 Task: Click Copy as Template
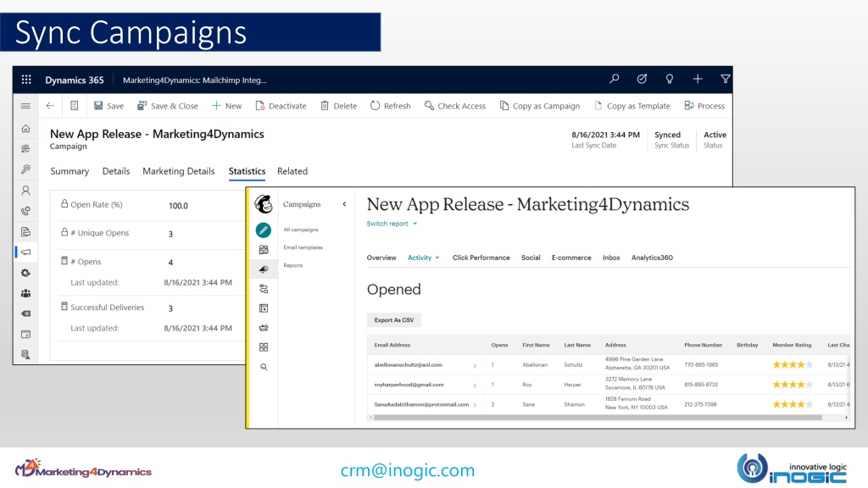click(632, 106)
